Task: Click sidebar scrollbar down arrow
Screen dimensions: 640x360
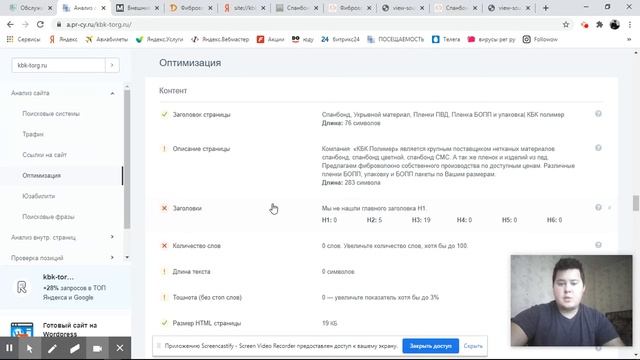Action: (127, 258)
